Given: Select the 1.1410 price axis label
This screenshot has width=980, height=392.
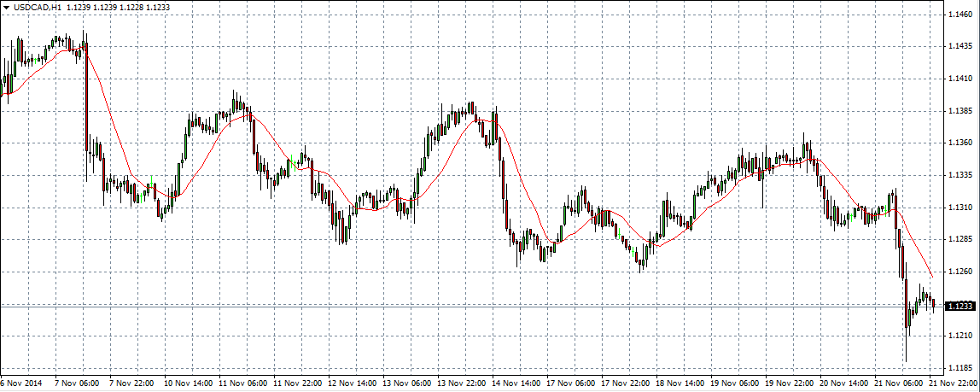Looking at the screenshot, I should tap(959, 79).
